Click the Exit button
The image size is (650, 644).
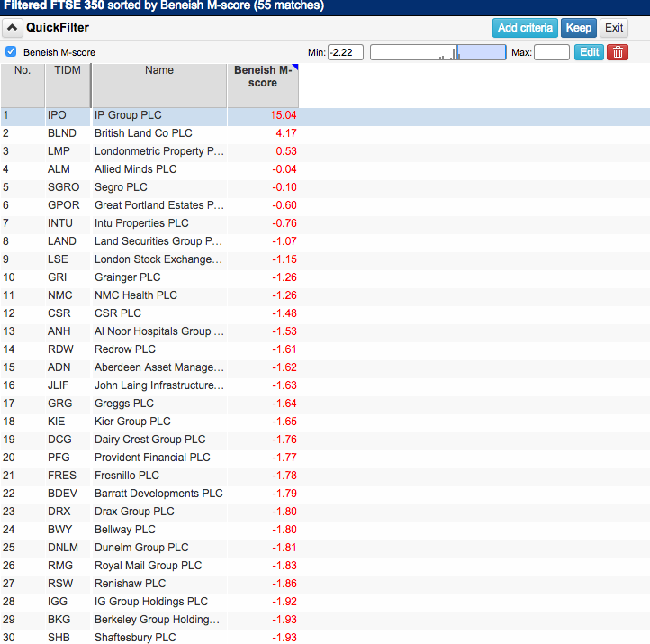pos(613,28)
